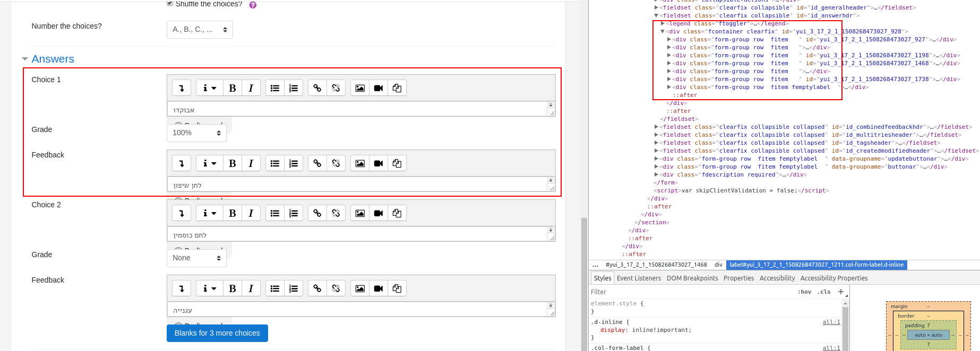Show more toolbar buttons in Choice 1 editor
The height and width of the screenshot is (351, 980).
[182, 88]
